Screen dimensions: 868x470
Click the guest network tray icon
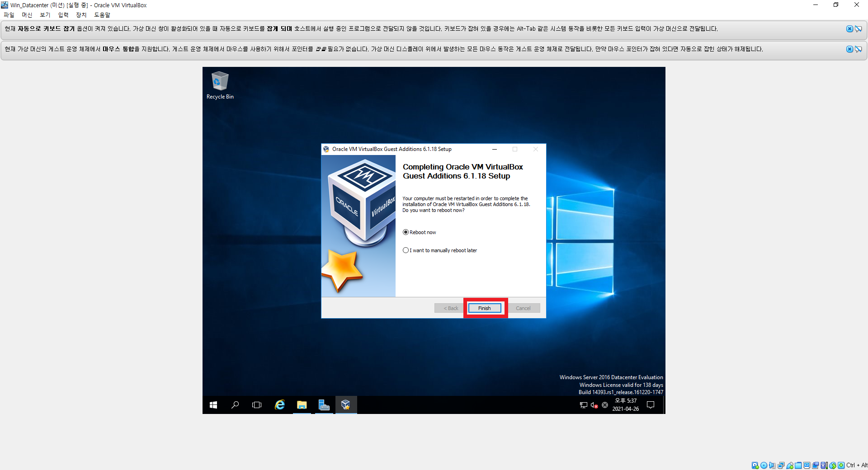tap(584, 405)
